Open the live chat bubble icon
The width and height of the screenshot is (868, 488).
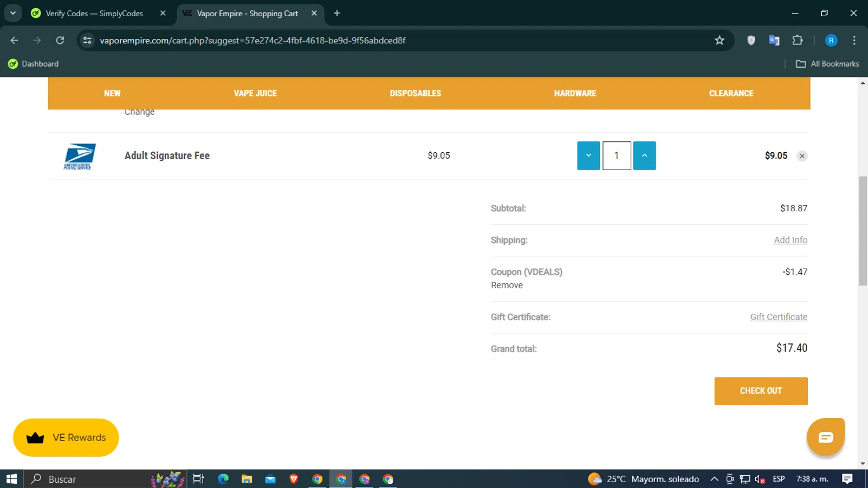pos(826,437)
